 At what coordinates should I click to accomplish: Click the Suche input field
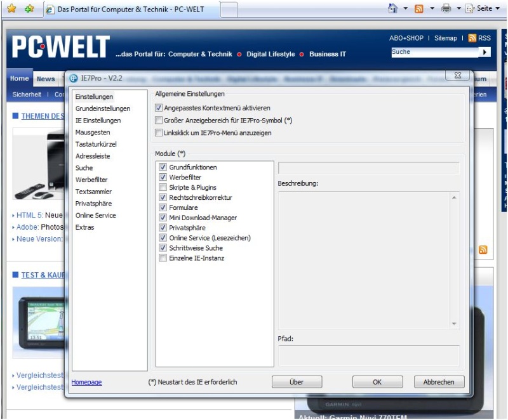coord(434,52)
